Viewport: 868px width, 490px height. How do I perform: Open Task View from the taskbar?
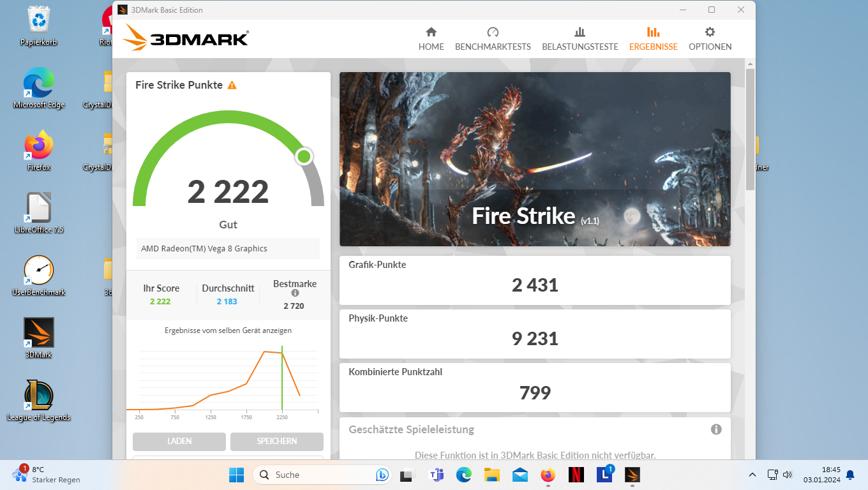tap(407, 475)
